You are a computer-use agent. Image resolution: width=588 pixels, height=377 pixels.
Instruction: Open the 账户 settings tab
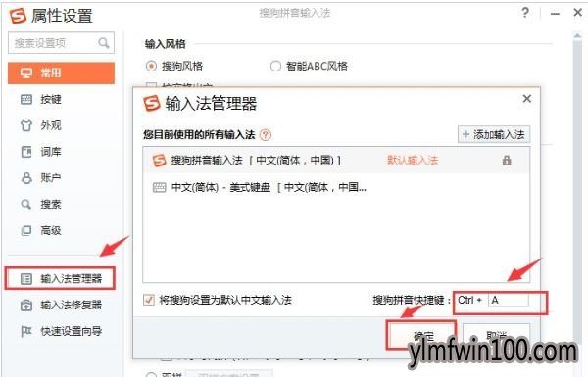[x=61, y=177]
